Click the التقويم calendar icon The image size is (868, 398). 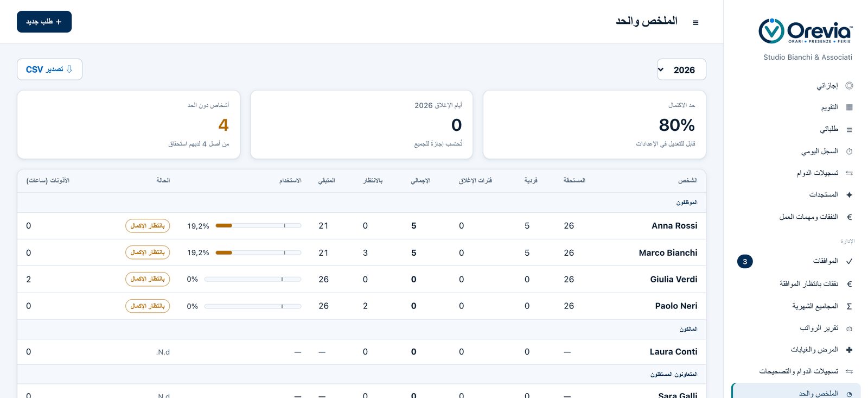[x=849, y=108]
